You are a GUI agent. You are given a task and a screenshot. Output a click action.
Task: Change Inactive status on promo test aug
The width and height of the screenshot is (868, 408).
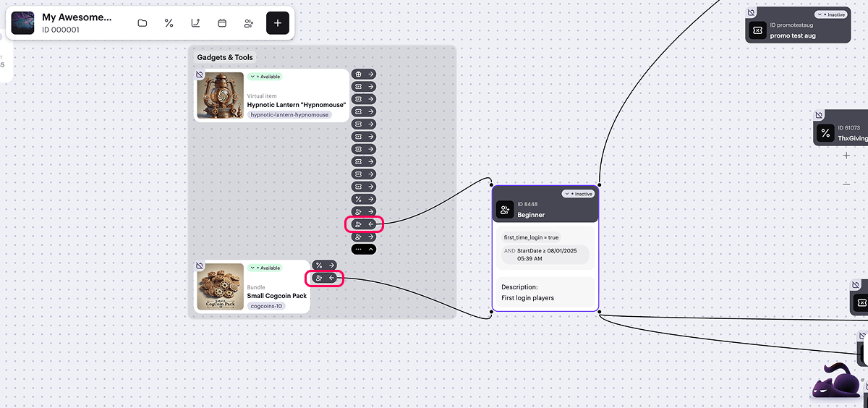(830, 14)
